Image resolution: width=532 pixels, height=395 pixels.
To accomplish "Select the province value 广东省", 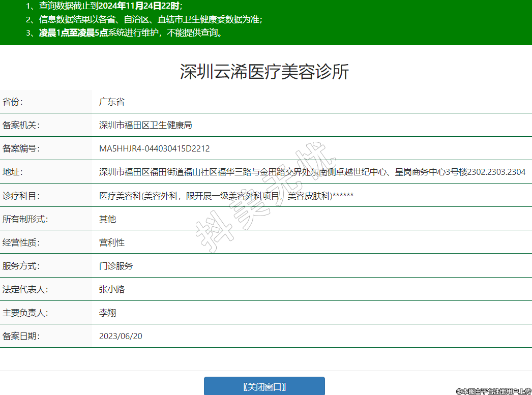I will (111, 102).
